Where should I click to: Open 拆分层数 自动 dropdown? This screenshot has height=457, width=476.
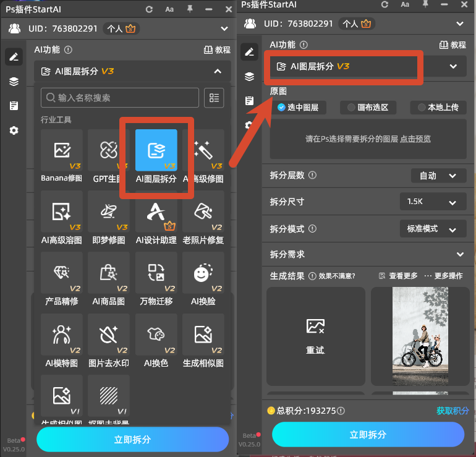pyautogui.click(x=439, y=176)
